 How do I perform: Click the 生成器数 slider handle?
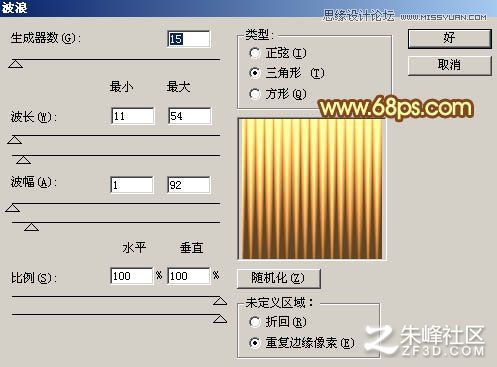coord(16,64)
